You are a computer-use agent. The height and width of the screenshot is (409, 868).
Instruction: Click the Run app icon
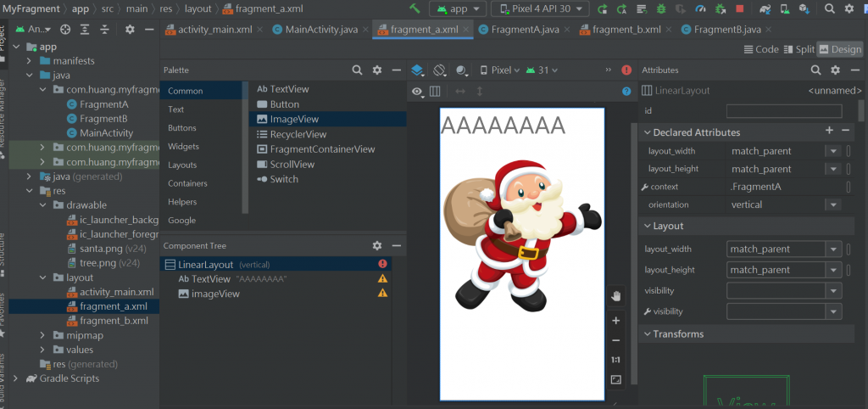tap(603, 8)
